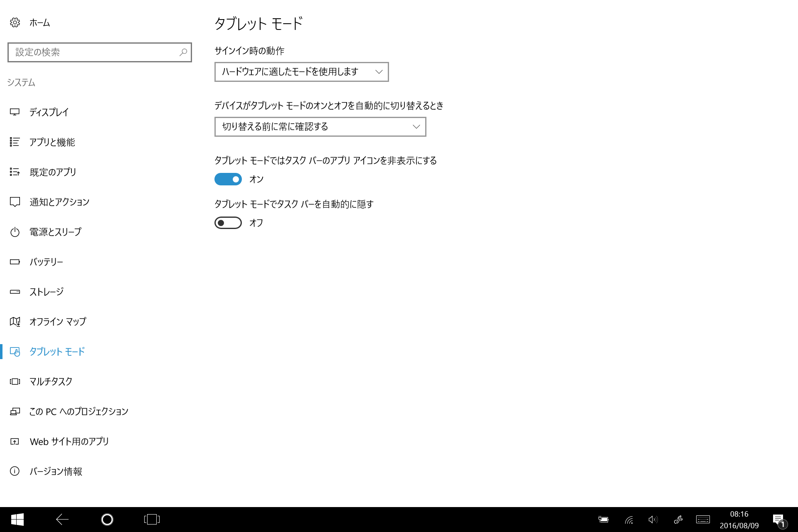Expand the 切り替える前に常に確認する dropdown
The height and width of the screenshot is (532, 798).
[x=320, y=127]
